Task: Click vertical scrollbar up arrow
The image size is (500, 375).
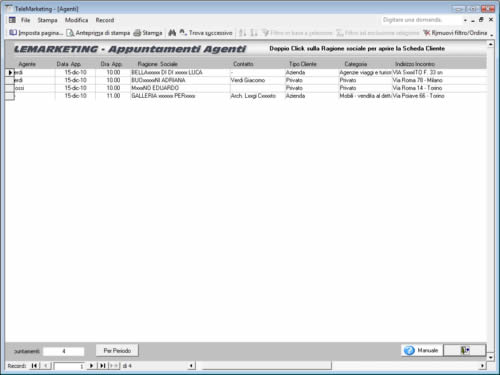Action: point(491,44)
